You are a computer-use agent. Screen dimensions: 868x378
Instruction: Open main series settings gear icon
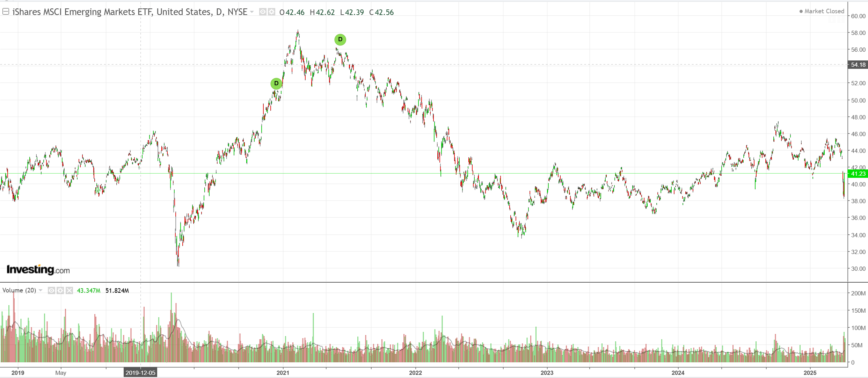[271, 12]
